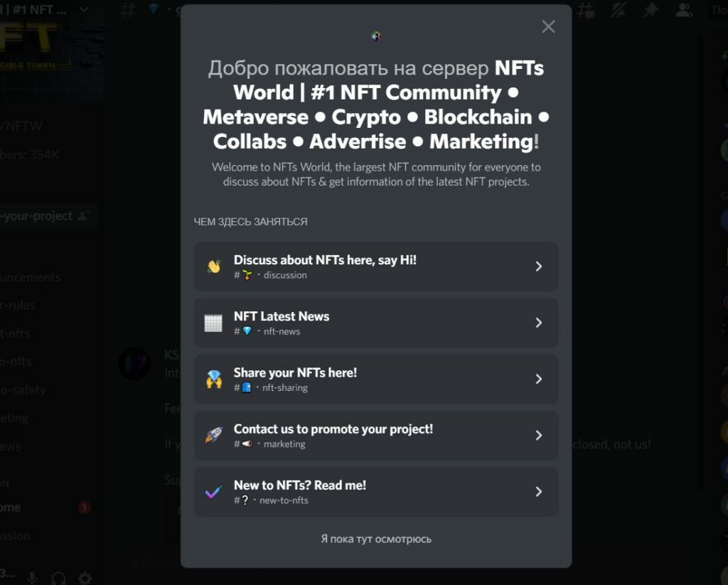Toggle microphone mute in user panel

click(x=31, y=578)
